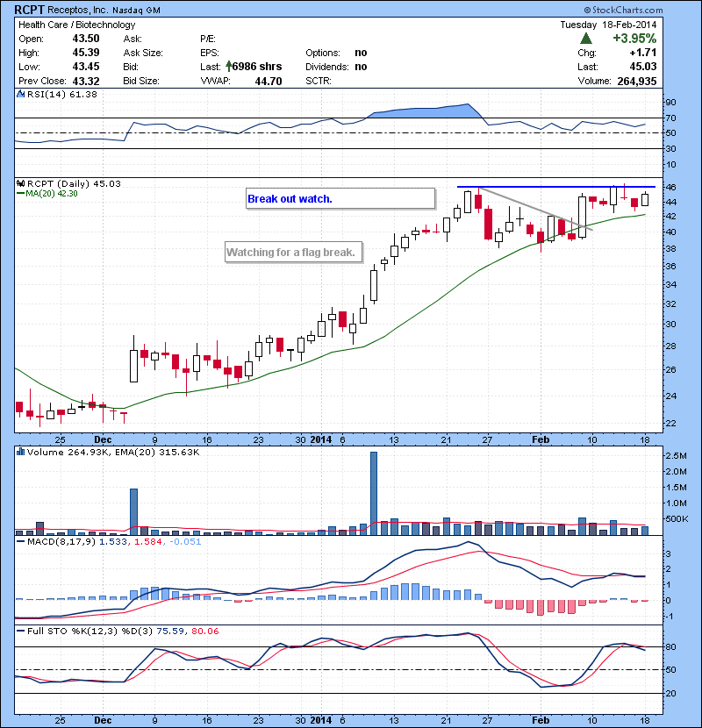Click the RSI(14) indicator icon
Viewport: 702px width, 728px height.
(x=20, y=94)
